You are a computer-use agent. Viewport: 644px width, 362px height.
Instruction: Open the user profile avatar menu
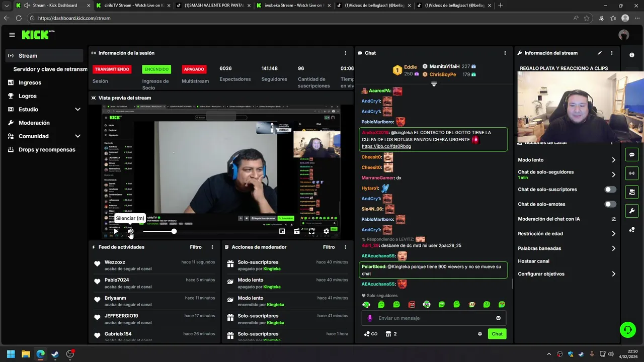[x=624, y=35]
